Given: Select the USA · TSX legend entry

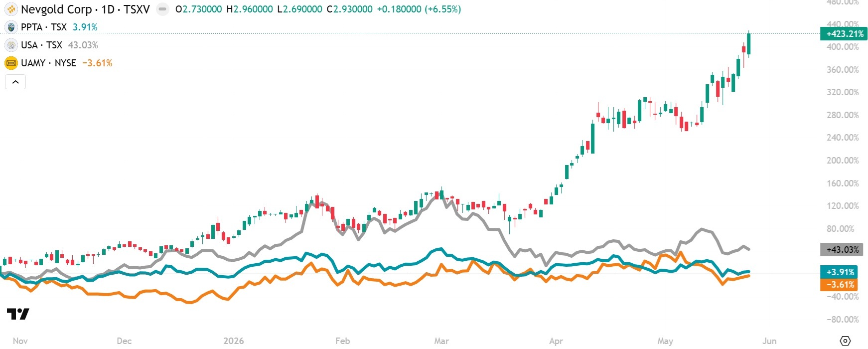Looking at the screenshot, I should (x=41, y=45).
